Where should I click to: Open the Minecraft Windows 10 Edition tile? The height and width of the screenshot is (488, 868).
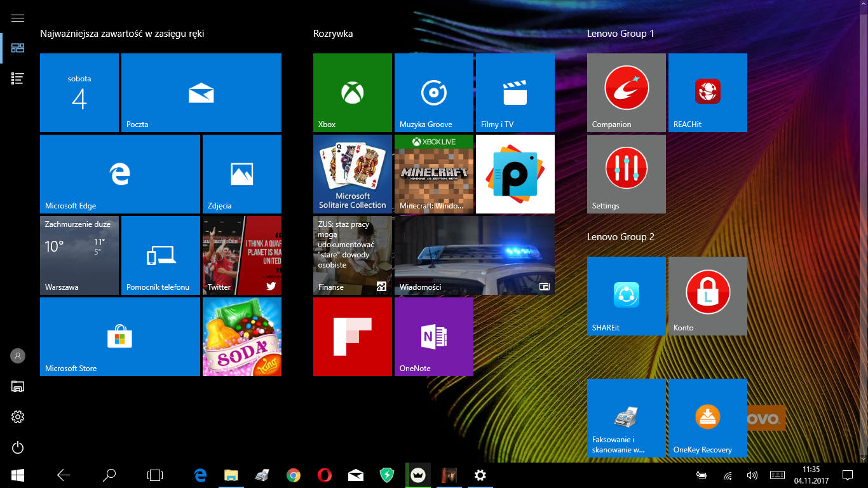[433, 173]
